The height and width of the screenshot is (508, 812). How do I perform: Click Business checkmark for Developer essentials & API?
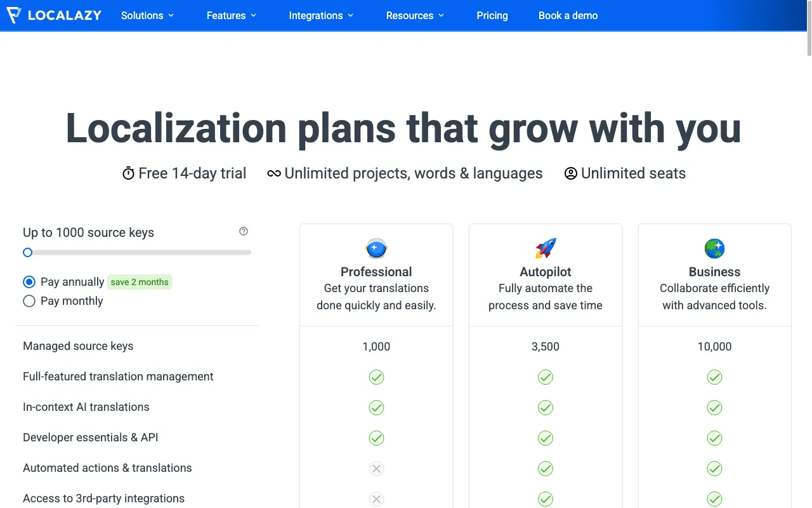[x=715, y=438]
